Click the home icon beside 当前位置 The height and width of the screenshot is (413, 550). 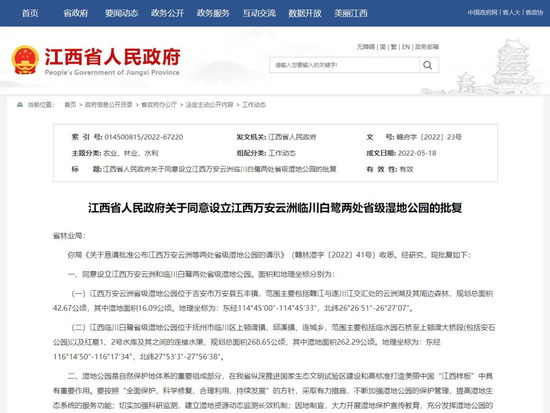(x=20, y=105)
